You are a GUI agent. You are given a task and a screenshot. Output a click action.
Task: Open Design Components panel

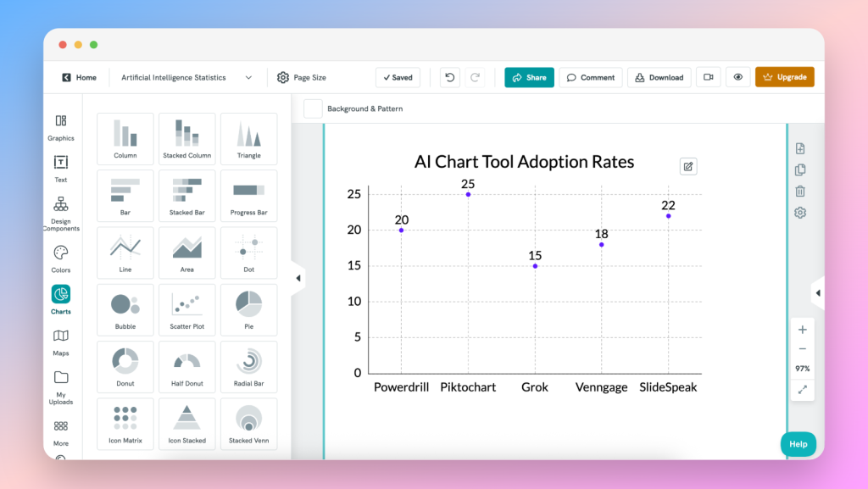[61, 214]
